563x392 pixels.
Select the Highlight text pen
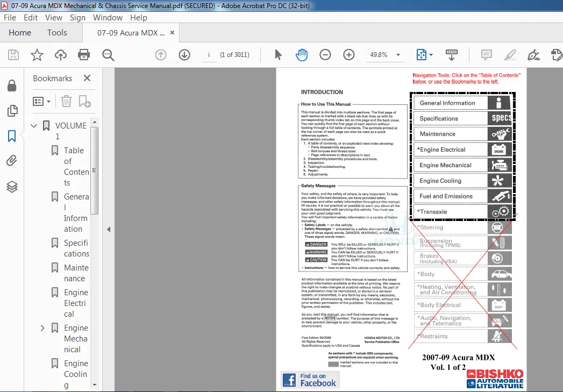pos(510,55)
